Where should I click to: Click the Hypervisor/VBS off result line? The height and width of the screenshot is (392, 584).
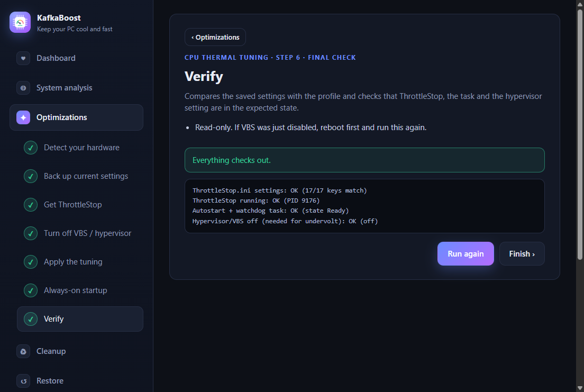(x=285, y=221)
